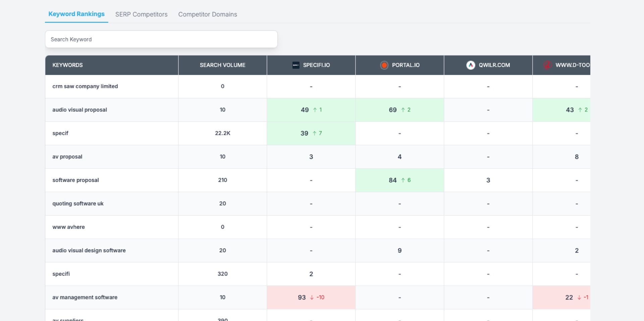Select keyword 'audio visual design software'
The image size is (644, 321).
click(x=89, y=250)
